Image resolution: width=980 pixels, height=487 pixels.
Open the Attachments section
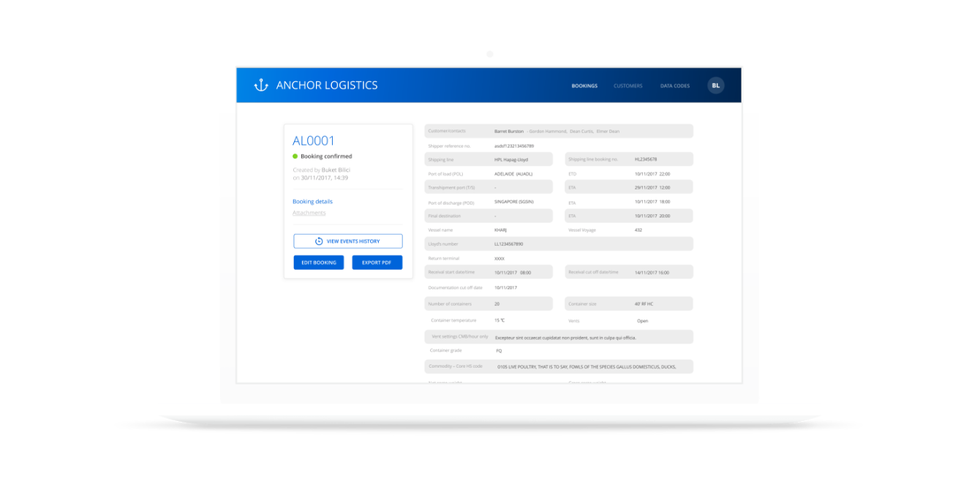(x=309, y=213)
